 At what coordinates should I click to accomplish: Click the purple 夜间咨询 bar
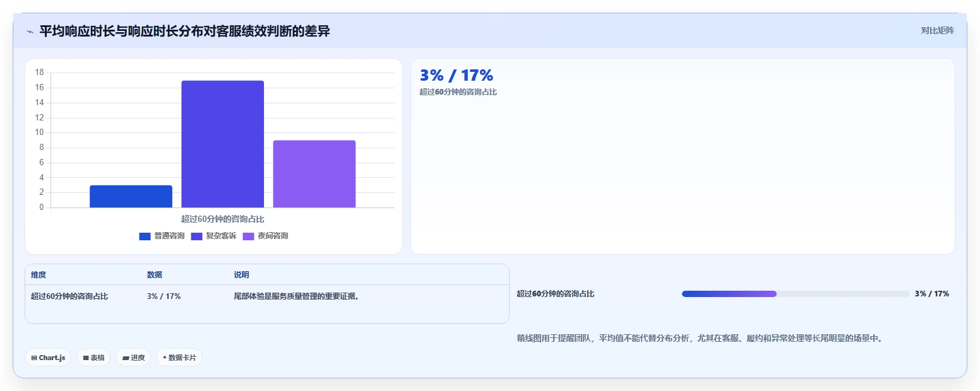tap(314, 174)
